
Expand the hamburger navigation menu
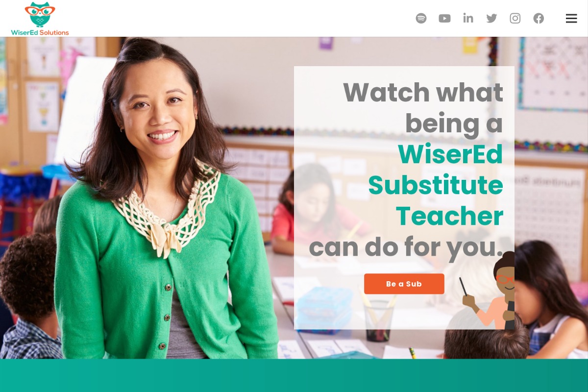[x=571, y=19]
